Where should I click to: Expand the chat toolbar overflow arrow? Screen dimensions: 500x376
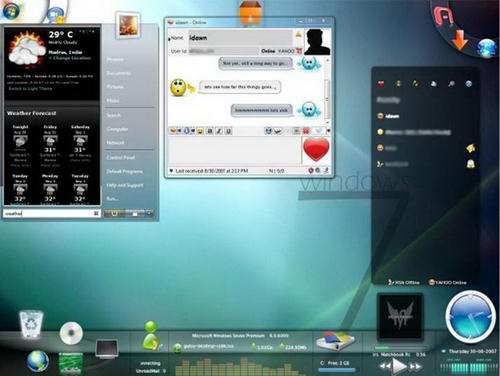point(328,131)
